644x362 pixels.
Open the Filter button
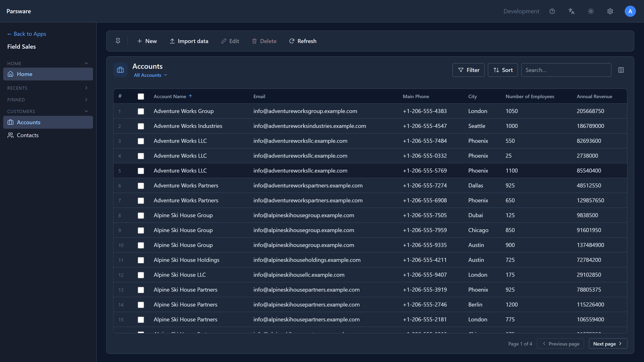coord(469,70)
